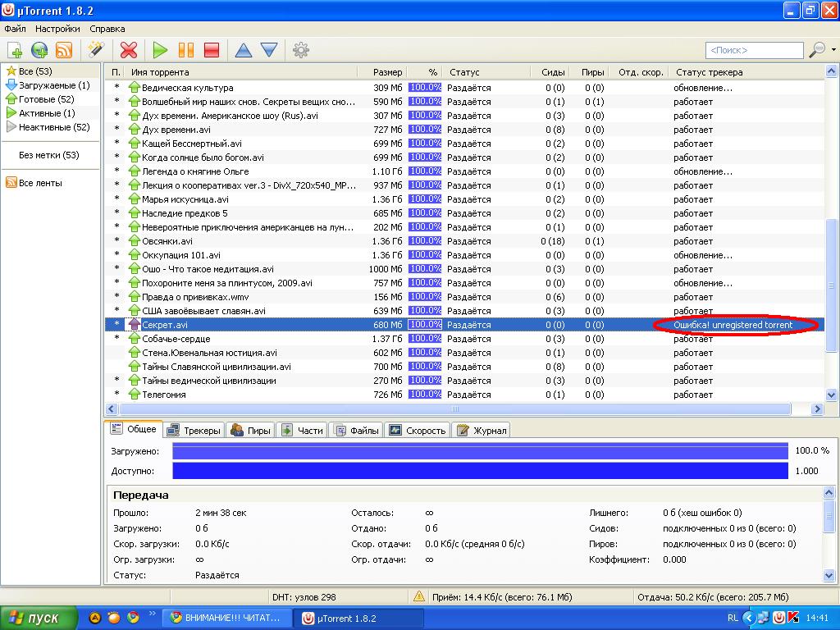Click the Windows пуск start button
840x630 pixels.
click(x=38, y=618)
